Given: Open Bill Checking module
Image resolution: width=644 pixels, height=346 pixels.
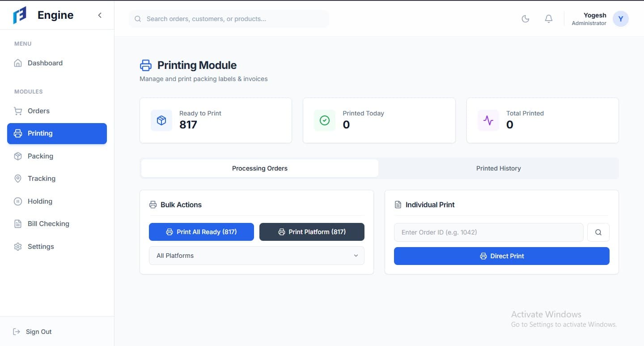Looking at the screenshot, I should tap(48, 223).
